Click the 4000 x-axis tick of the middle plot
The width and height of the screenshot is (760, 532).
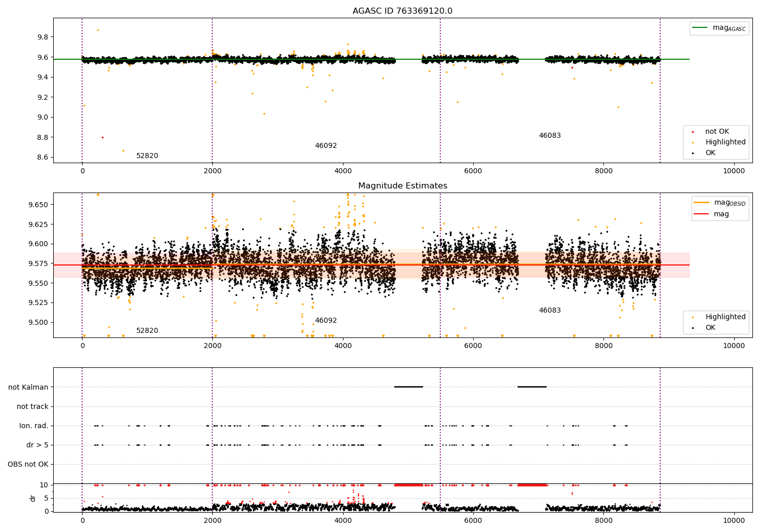click(x=343, y=346)
